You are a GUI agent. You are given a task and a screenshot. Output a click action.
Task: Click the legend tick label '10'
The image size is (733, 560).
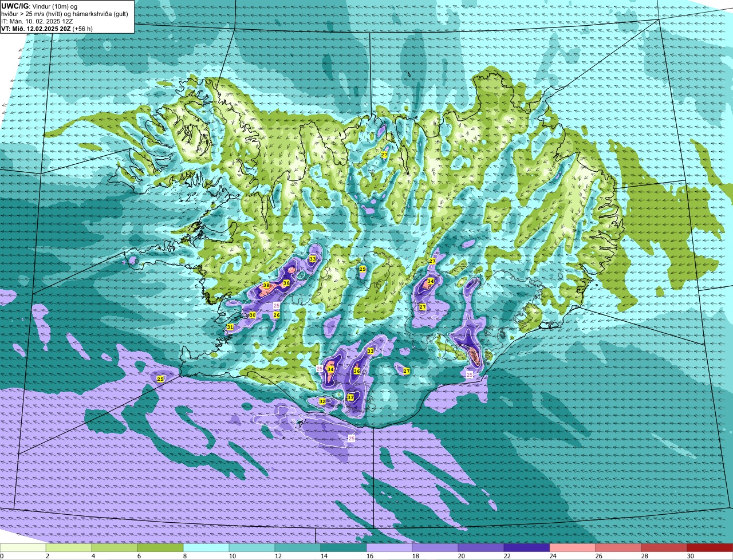pos(232,556)
